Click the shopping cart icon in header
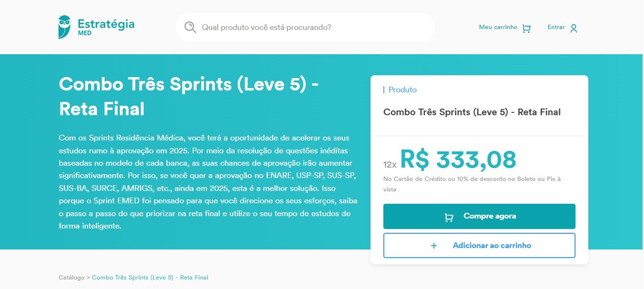The height and width of the screenshot is (289, 644). (x=526, y=29)
